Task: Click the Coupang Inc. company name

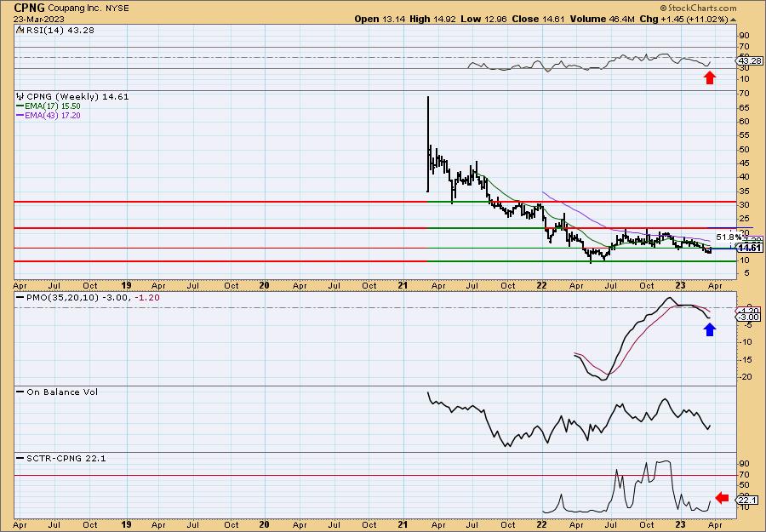Action: 75,8
